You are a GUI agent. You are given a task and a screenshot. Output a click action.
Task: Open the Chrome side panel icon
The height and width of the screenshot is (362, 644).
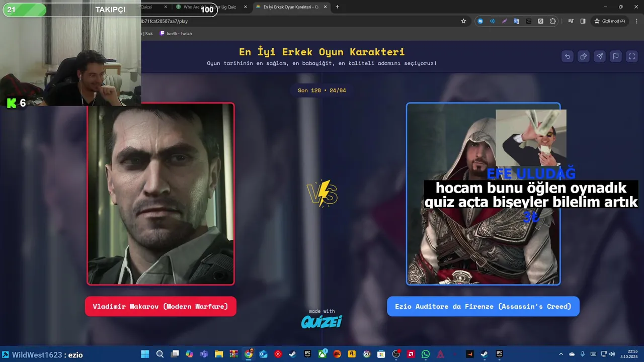(x=583, y=21)
